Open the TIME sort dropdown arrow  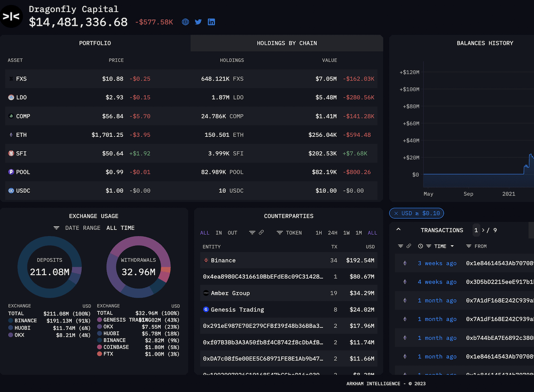(452, 246)
